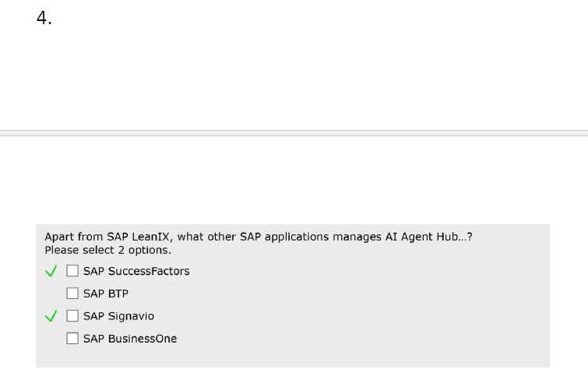Click the word "LeanIX" in the question
Image resolution: width=588 pixels, height=380 pixels.
[x=154, y=237]
